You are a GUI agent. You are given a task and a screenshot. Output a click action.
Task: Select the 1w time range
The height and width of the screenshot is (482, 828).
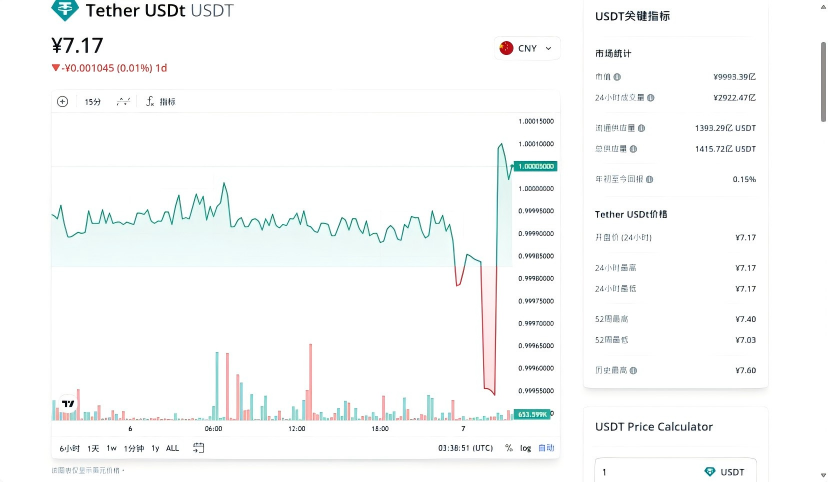pyautogui.click(x=111, y=448)
